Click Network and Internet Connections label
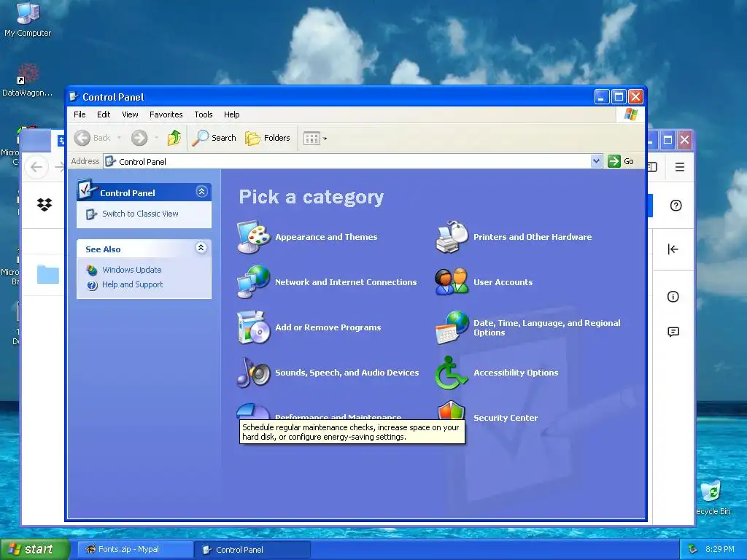The width and height of the screenshot is (747, 560). coord(346,282)
